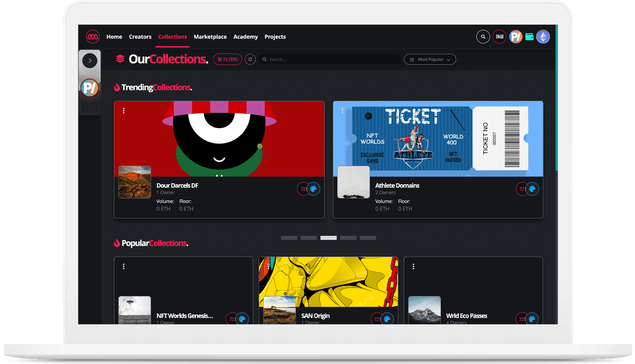The width and height of the screenshot is (635, 364).
Task: Open the Creators menu item
Action: pos(140,37)
